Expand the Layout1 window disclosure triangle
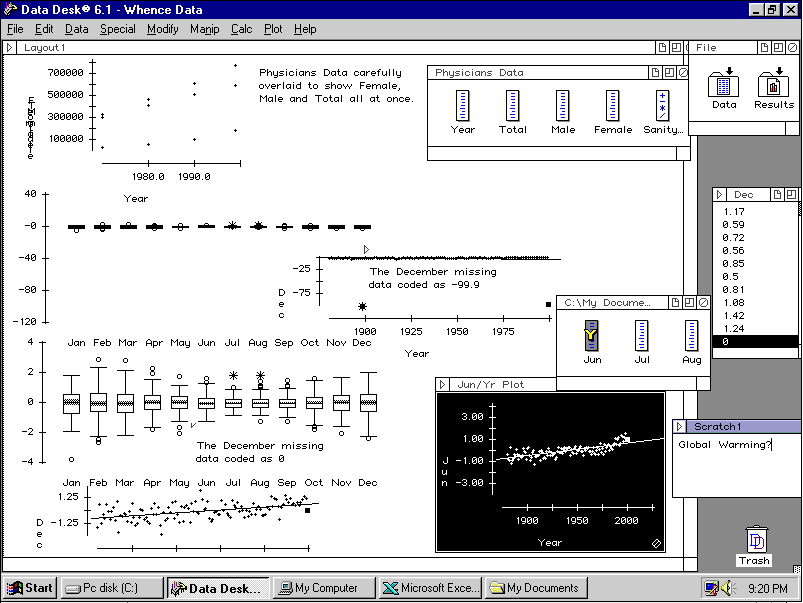The image size is (803, 603). [10, 47]
